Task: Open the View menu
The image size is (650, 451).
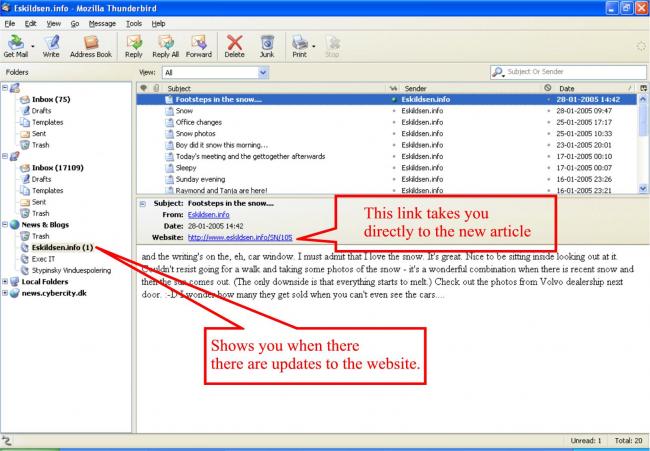Action: point(53,24)
